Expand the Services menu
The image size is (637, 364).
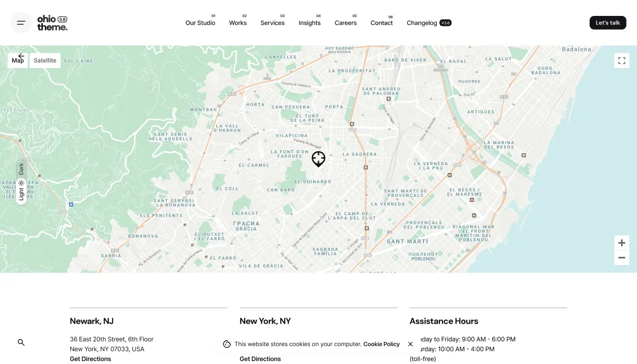pyautogui.click(x=272, y=23)
